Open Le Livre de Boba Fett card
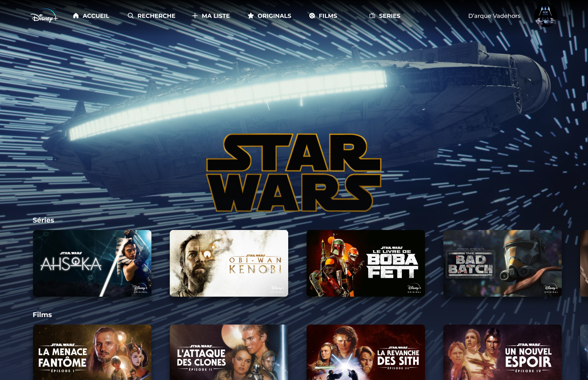This screenshot has height=380, width=588. click(x=366, y=263)
